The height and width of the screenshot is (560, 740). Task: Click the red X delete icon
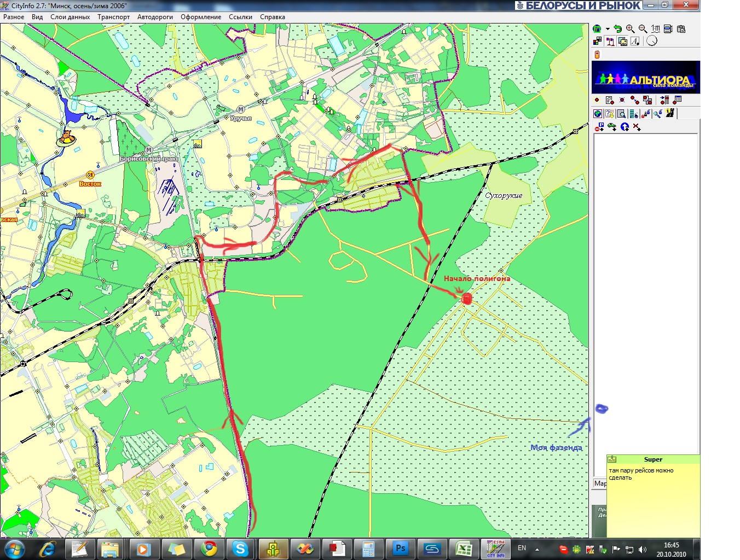637,127
